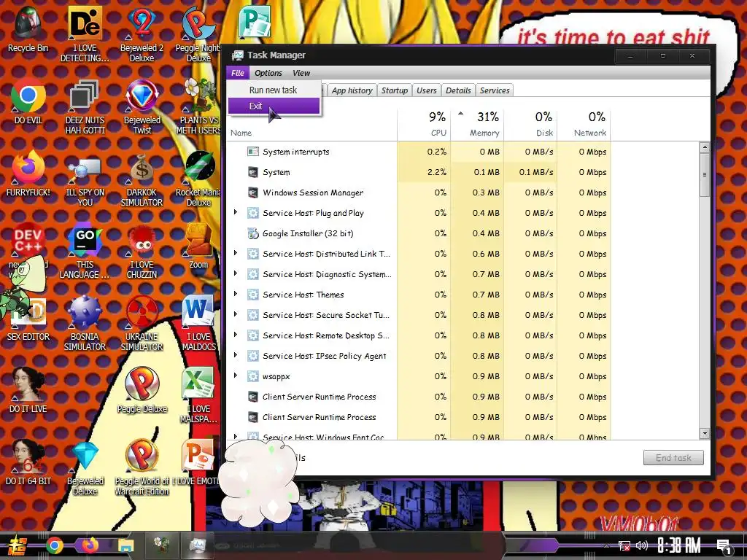Expand Service Host: Secure Socket Tu... row
747x560 pixels.
(x=236, y=314)
